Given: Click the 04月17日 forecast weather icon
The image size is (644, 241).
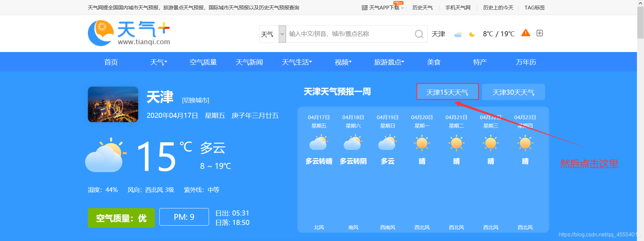Looking at the screenshot, I should pos(319,142).
